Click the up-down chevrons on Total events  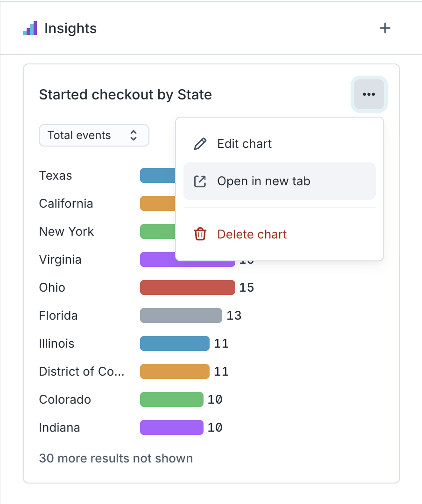pos(134,135)
